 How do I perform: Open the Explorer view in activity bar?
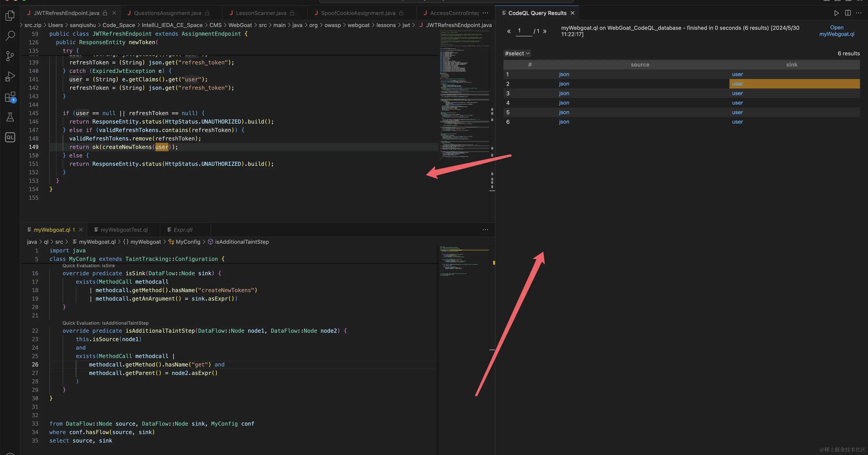point(10,16)
